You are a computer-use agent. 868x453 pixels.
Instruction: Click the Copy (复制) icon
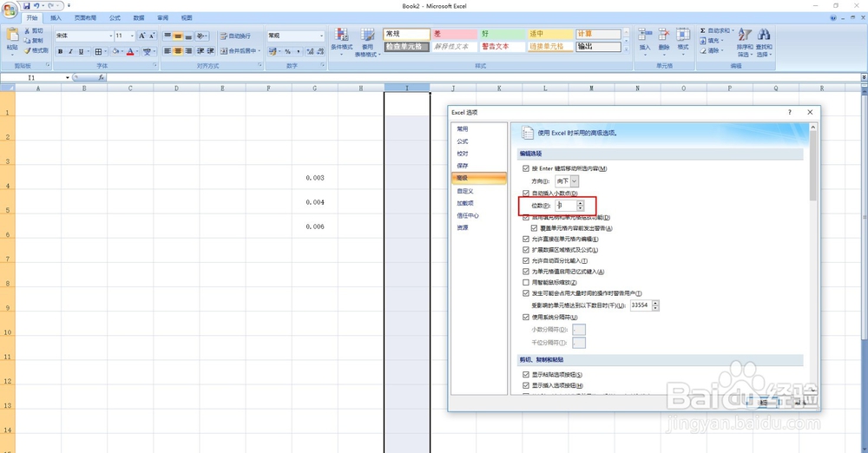pos(27,41)
